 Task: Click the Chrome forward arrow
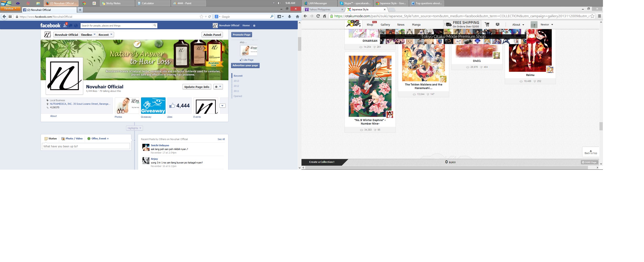pos(312,16)
